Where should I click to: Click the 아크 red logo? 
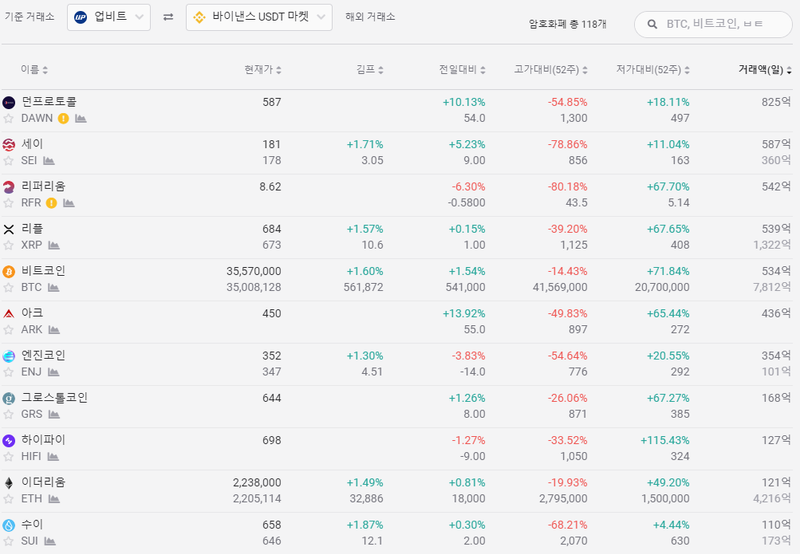tap(9, 314)
